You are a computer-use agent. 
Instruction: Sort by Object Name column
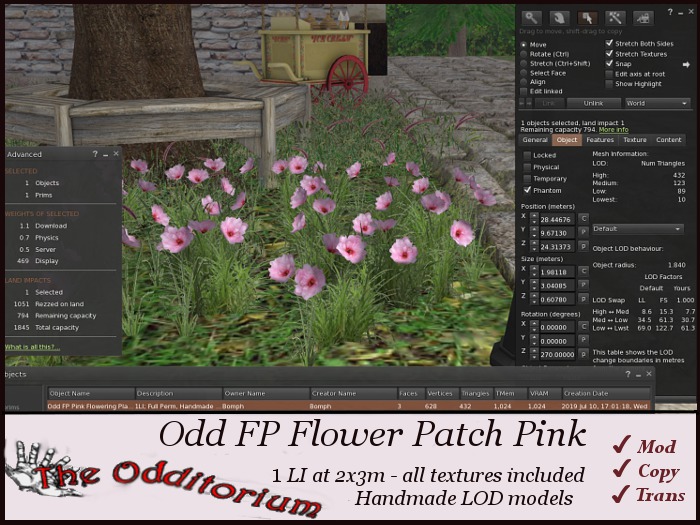tap(91, 393)
